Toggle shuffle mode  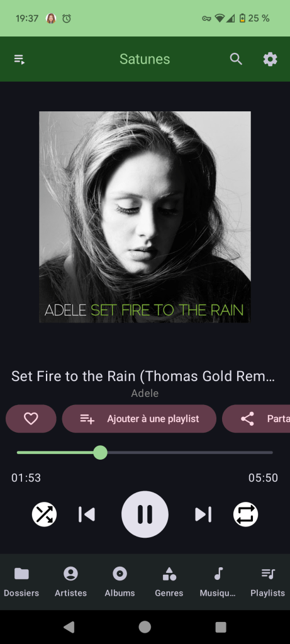coord(45,514)
